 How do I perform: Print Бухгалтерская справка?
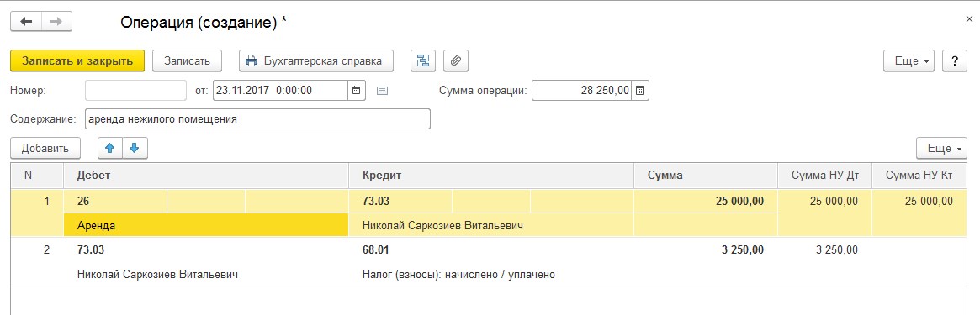click(316, 60)
